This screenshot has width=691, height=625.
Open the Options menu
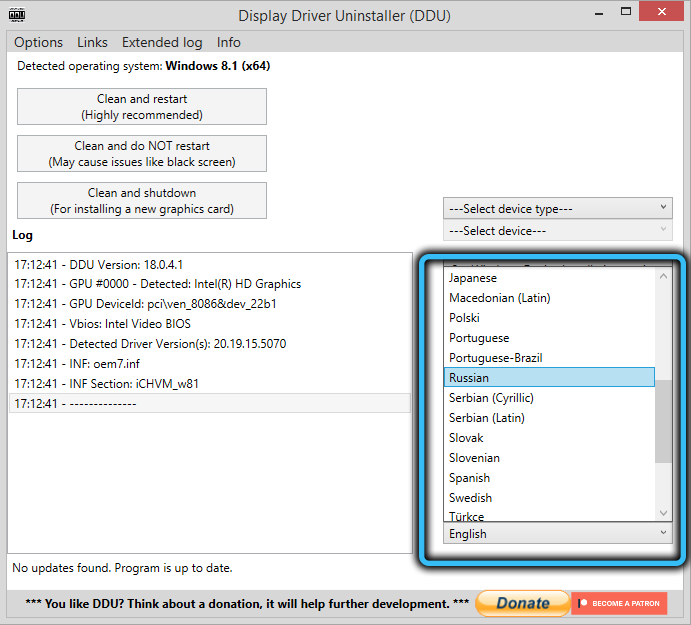(38, 42)
